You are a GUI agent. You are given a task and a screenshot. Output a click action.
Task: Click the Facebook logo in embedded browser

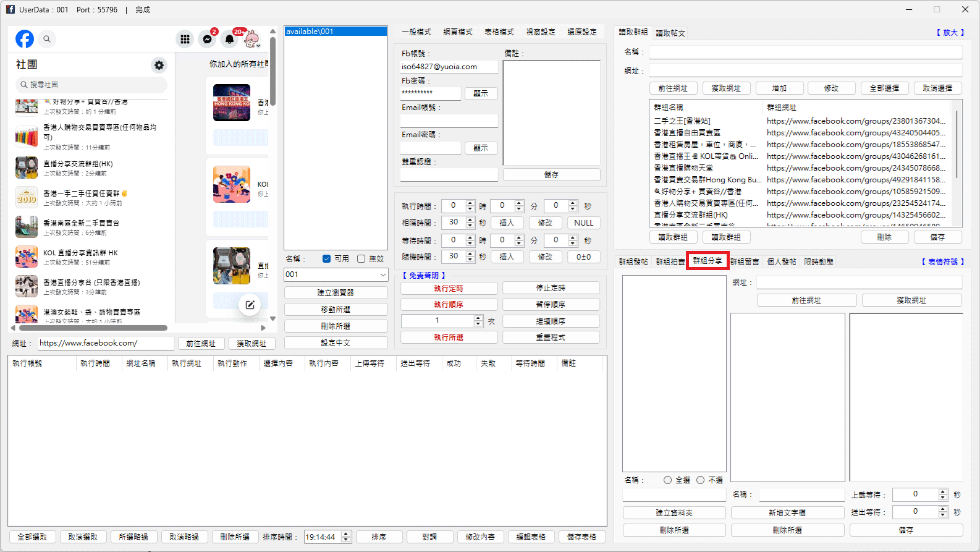[x=25, y=39]
